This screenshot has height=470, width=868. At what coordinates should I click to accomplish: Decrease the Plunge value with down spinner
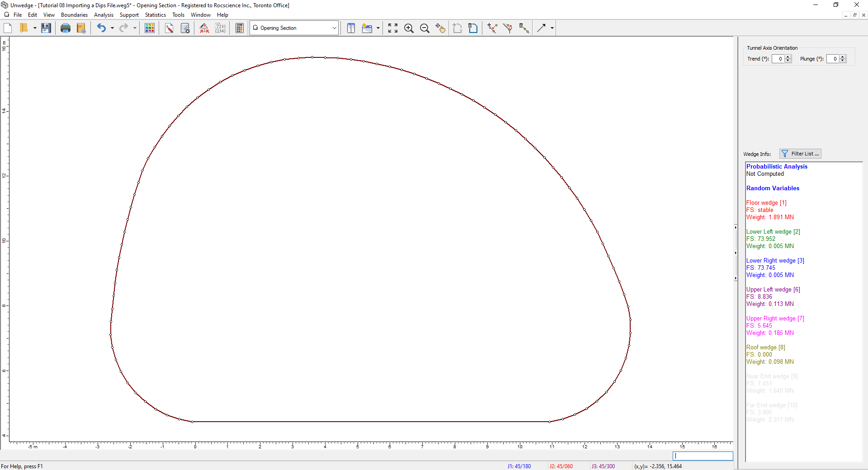coord(843,61)
